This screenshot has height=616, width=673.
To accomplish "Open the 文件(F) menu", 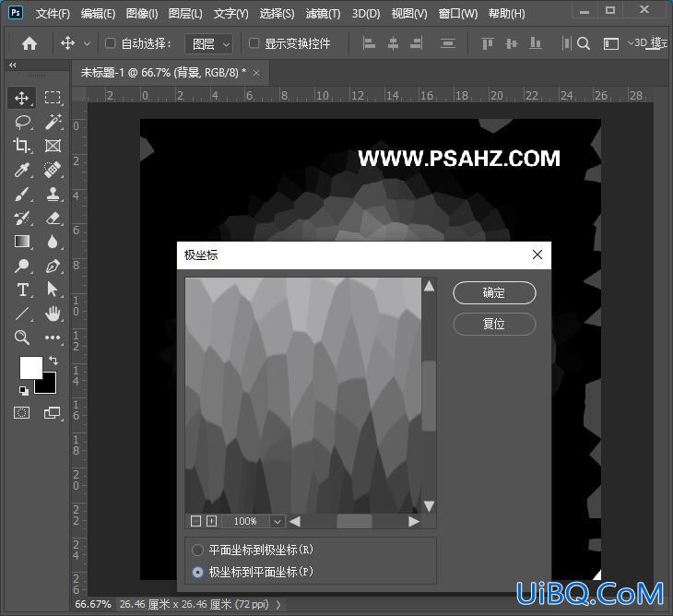I will 53,13.
